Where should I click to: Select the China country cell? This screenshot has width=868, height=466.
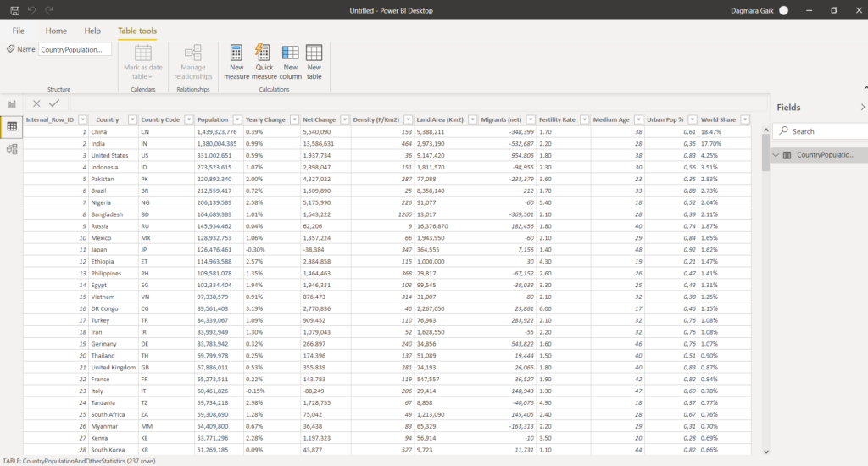114,131
